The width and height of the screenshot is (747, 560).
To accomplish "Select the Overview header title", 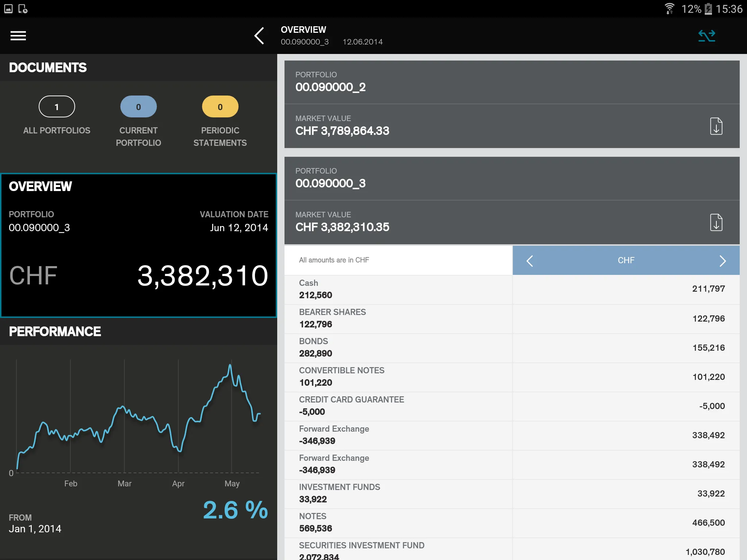I will pyautogui.click(x=303, y=30).
